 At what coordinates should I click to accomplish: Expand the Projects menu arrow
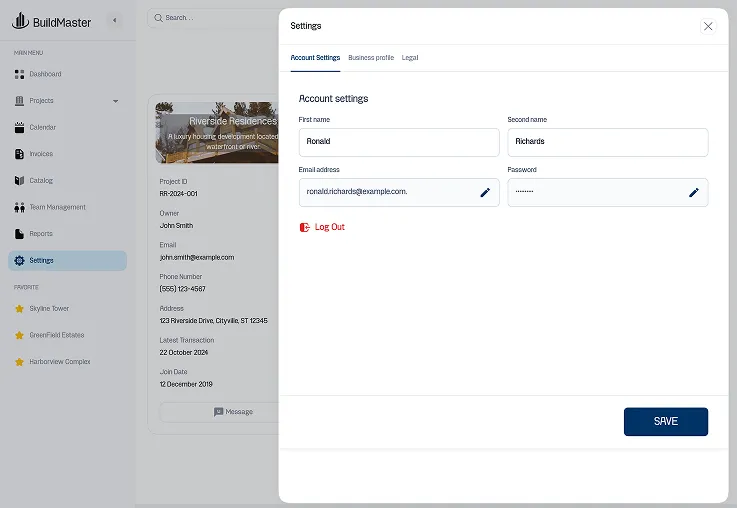(x=115, y=101)
